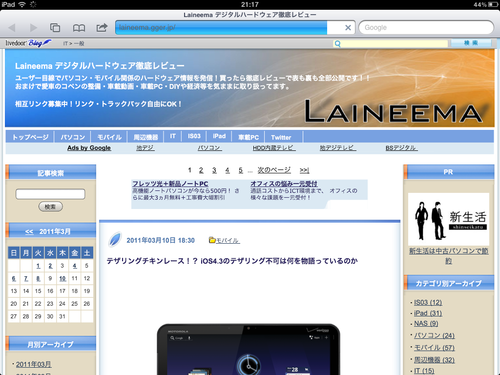
Task: Open the IS03 (12) category archive
Action: (x=428, y=302)
